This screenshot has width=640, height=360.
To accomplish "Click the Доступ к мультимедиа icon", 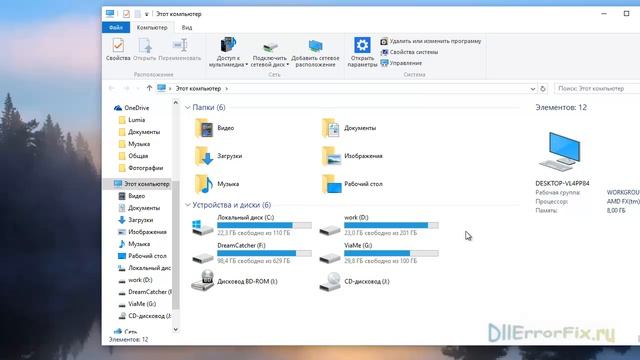I will point(228,45).
